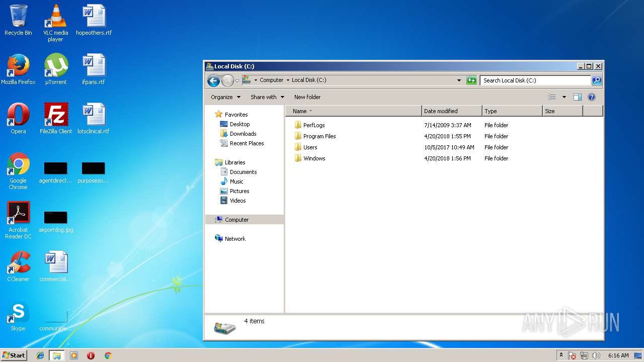Focus the Search Local Disk (C:) box
Image resolution: width=644 pixels, height=362 pixels.
point(535,80)
